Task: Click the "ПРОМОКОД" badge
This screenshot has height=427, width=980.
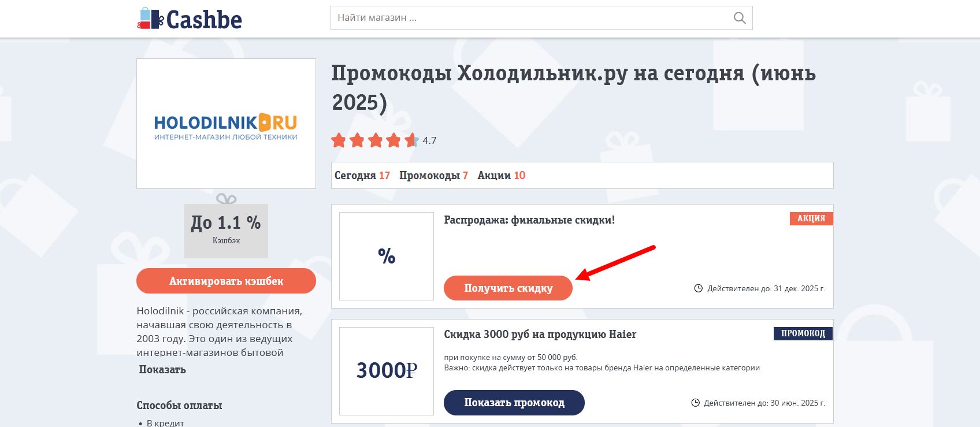Action: coord(803,333)
